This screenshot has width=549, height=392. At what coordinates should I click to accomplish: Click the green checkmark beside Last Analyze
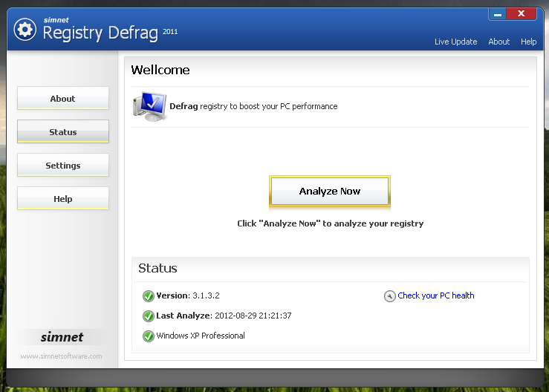(x=148, y=316)
